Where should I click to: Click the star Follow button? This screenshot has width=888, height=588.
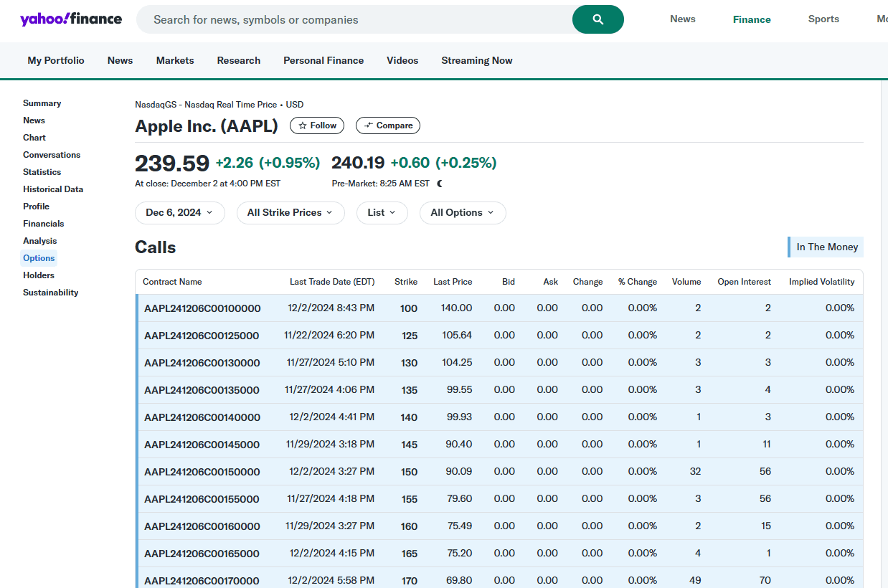317,125
